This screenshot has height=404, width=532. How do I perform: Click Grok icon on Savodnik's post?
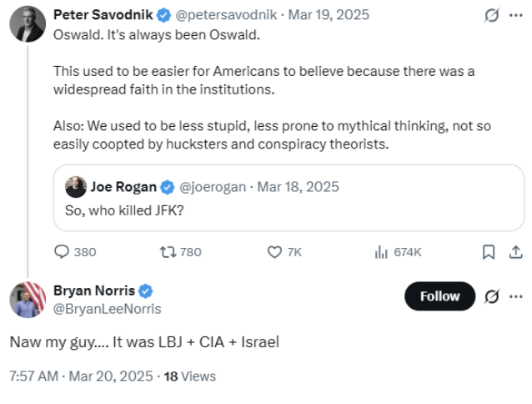[x=492, y=15]
